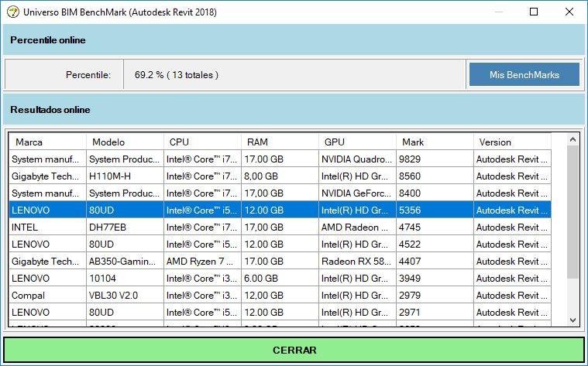Select the 10104 model cell
Viewport: 588px width, 366px height.
125,278
